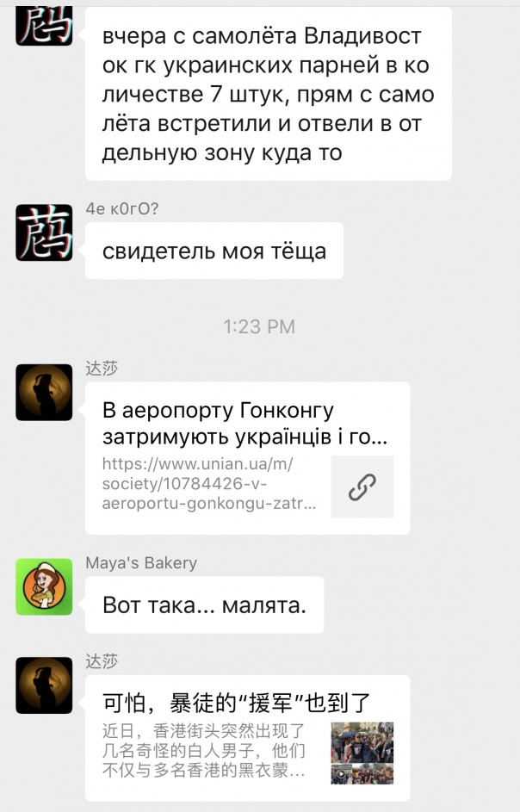The image size is (520, 812).
Task: Open 达莎's avatar beside the Chinese article
Action: (x=44, y=685)
